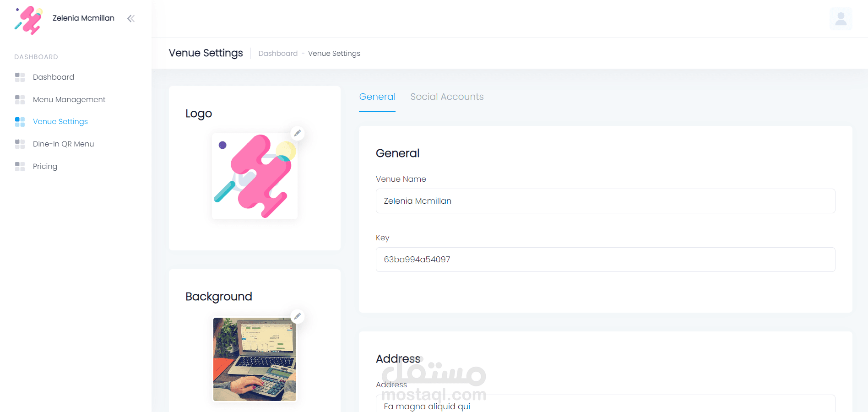This screenshot has width=868, height=412.
Task: Click the Venue Settings page heading
Action: [x=206, y=53]
